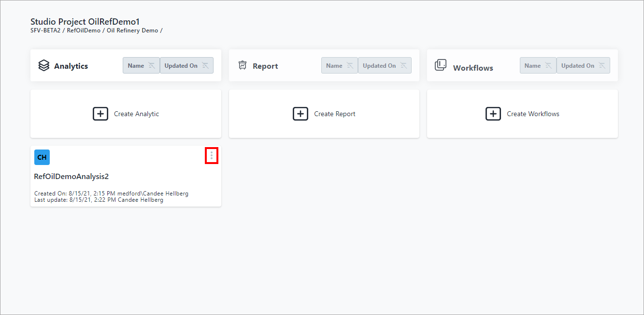
Task: Click the Create Workflows label
Action: point(533,114)
